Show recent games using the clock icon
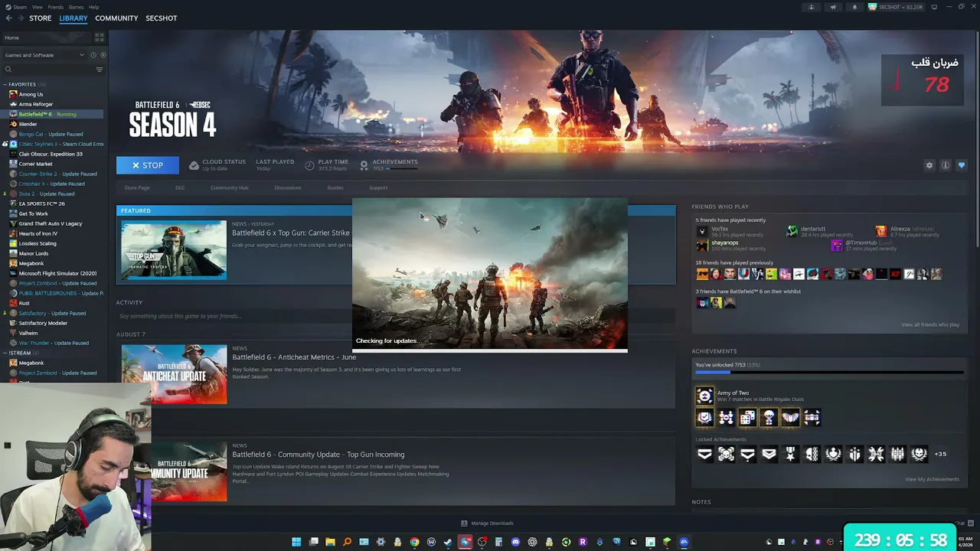 pyautogui.click(x=93, y=55)
